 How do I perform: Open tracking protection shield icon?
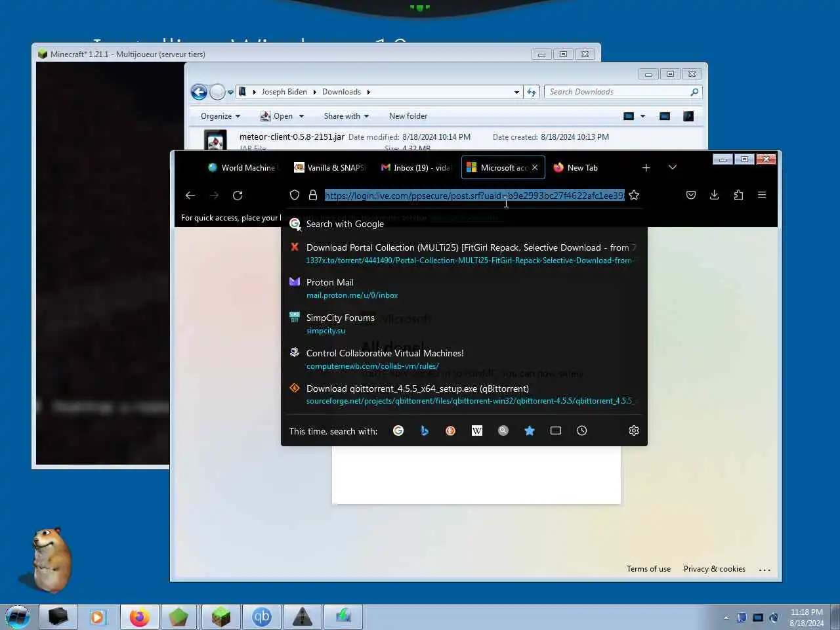tap(295, 195)
